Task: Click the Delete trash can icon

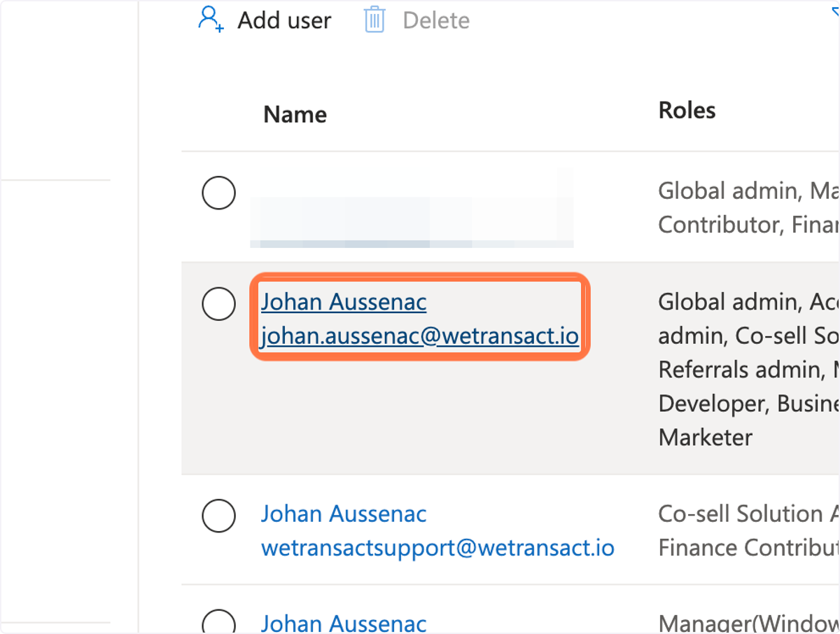Action: click(x=374, y=20)
